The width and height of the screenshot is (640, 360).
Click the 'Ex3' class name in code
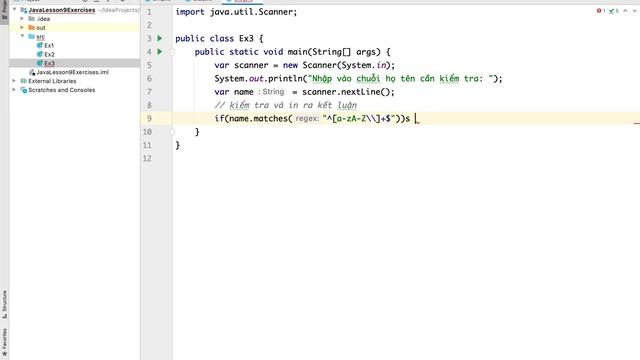click(x=246, y=38)
